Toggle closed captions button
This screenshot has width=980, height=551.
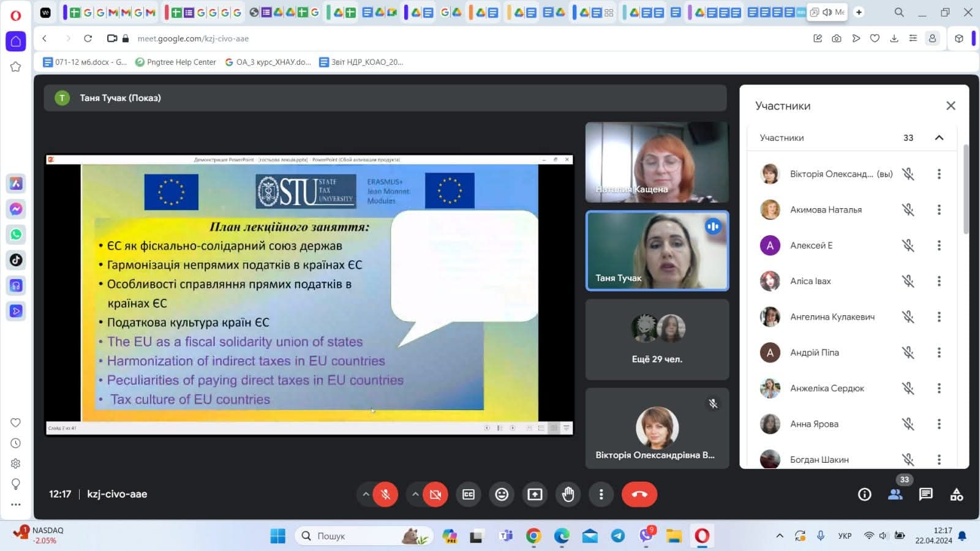469,494
